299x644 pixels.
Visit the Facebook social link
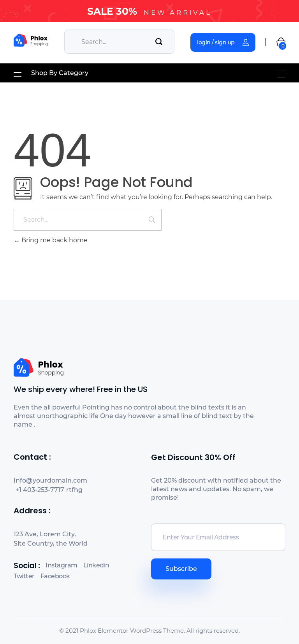point(55,576)
